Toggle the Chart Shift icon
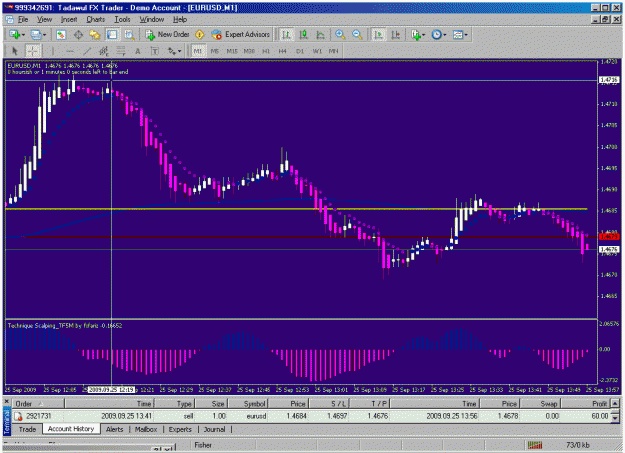Screen dimensions: 625x453 pyautogui.click(x=396, y=35)
